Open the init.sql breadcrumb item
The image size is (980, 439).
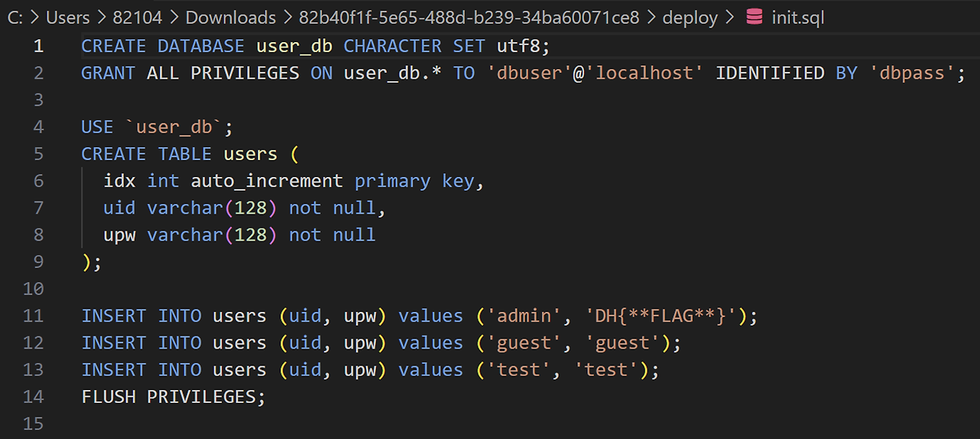[798, 17]
